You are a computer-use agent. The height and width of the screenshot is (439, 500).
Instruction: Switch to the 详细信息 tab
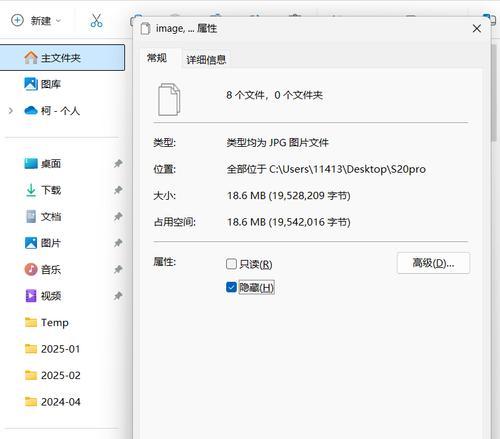206,60
